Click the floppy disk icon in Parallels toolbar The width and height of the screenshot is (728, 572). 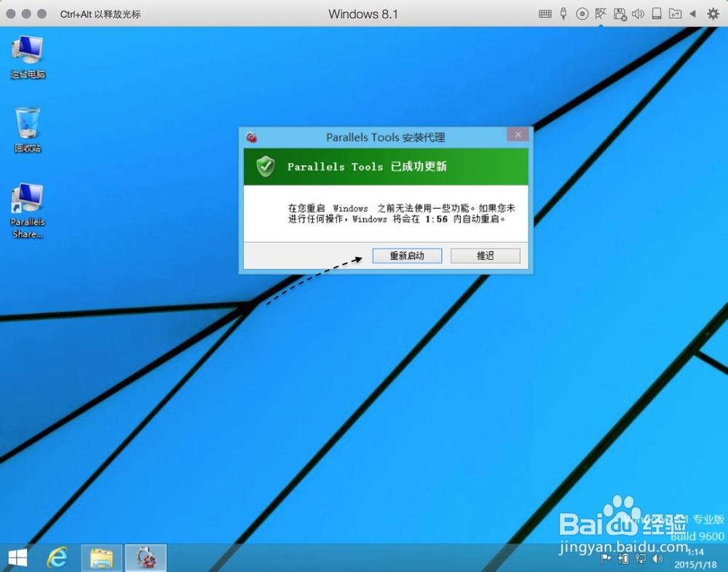(x=620, y=15)
